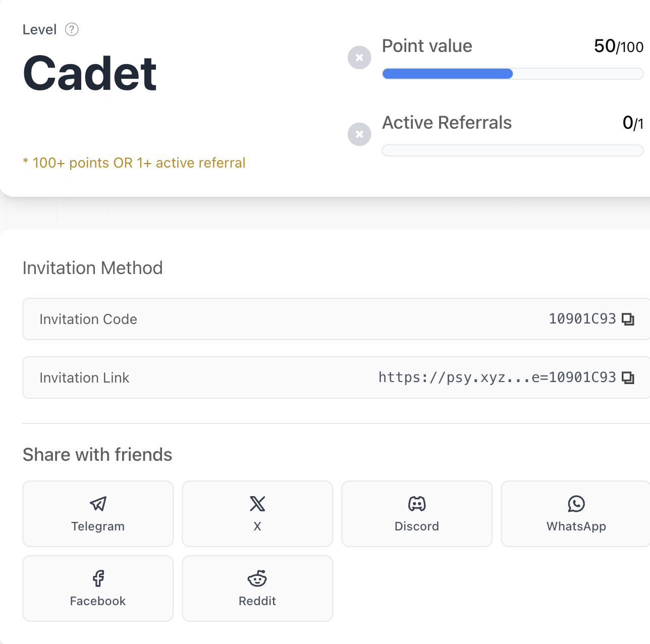
Task: Copy the Invitation Link URL
Action: pyautogui.click(x=628, y=378)
